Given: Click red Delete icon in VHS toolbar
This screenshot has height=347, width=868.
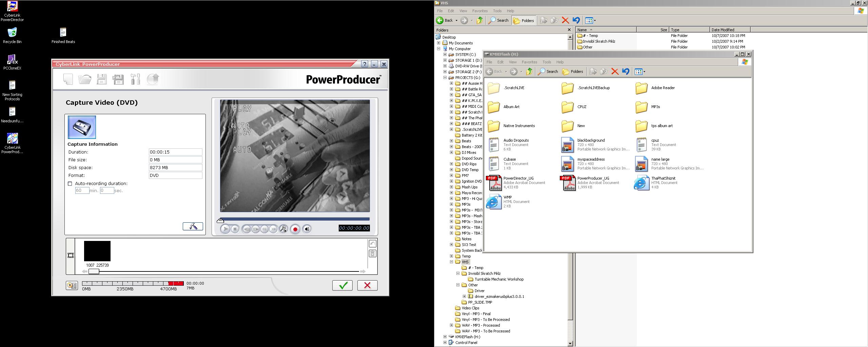Looking at the screenshot, I should [565, 20].
